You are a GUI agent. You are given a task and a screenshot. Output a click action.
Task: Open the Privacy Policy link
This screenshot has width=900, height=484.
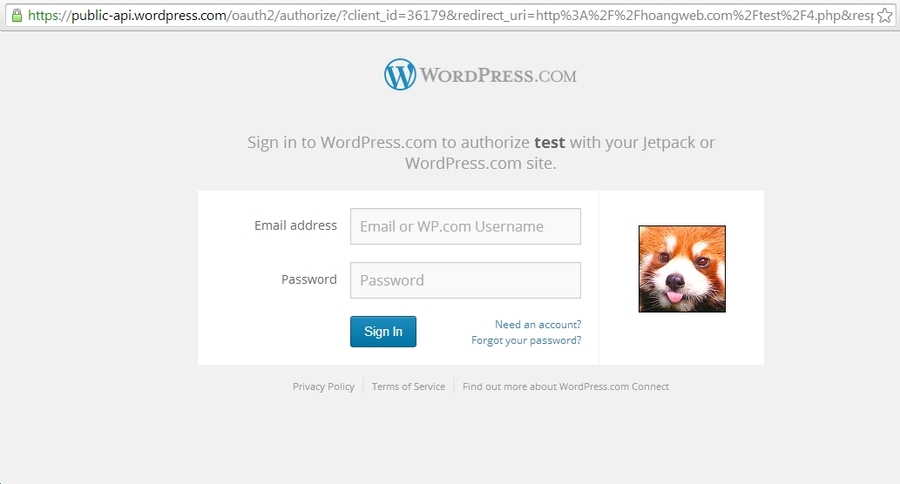[324, 386]
